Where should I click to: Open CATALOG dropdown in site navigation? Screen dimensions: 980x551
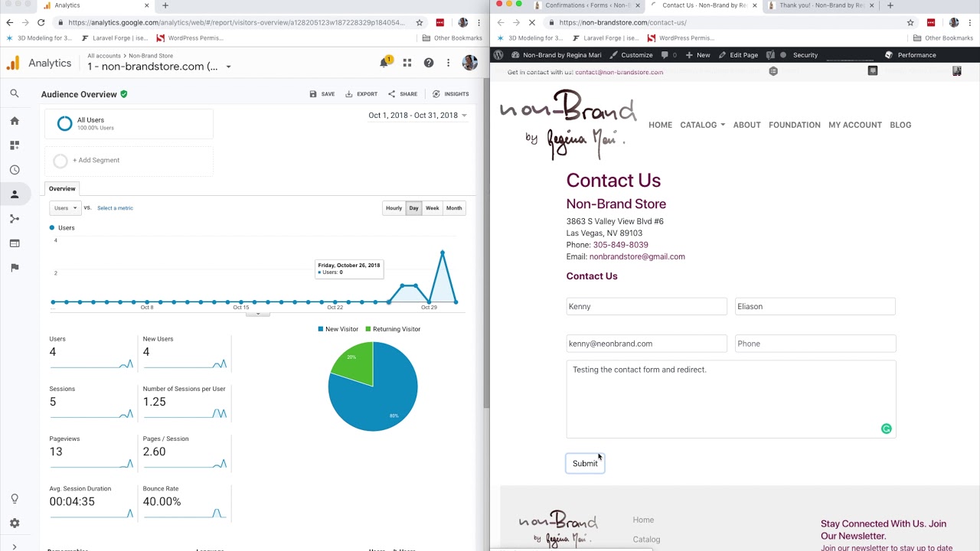(702, 125)
